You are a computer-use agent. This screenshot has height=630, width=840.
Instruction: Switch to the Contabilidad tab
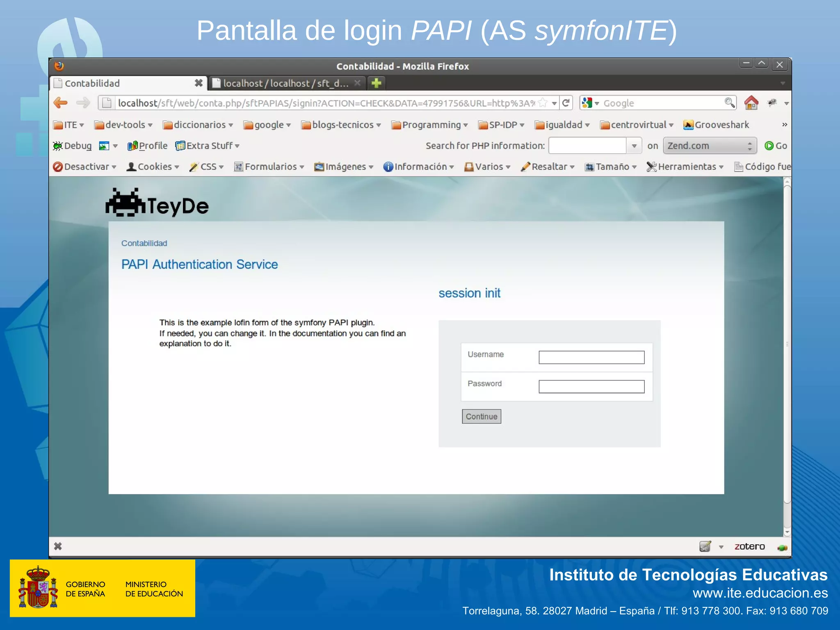pos(128,83)
